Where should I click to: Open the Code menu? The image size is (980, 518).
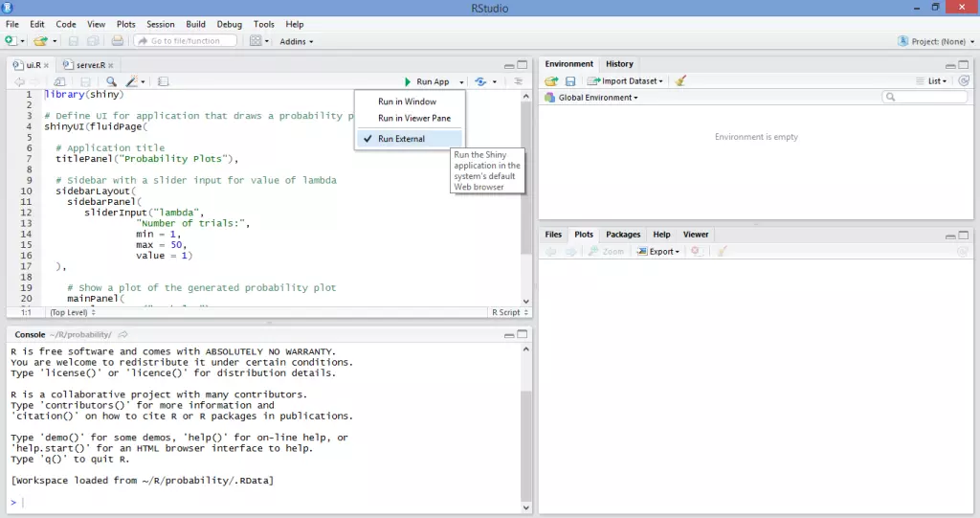(x=66, y=24)
